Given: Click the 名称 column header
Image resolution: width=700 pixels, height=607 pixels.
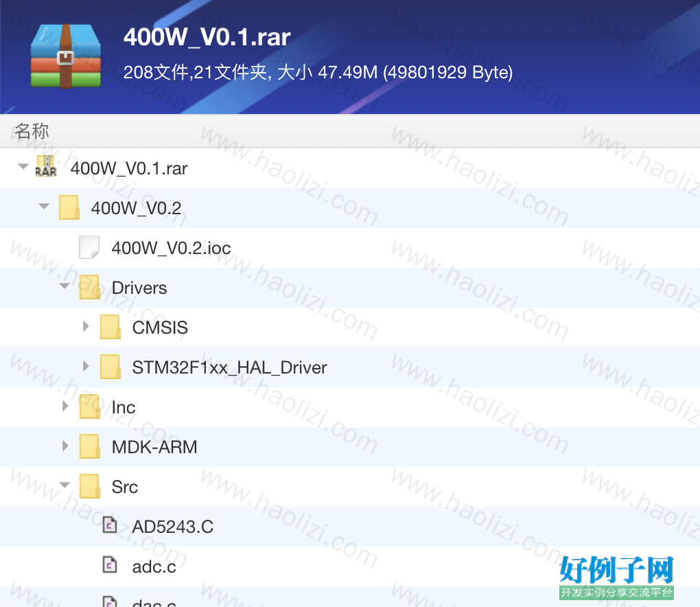Looking at the screenshot, I should coord(32,131).
